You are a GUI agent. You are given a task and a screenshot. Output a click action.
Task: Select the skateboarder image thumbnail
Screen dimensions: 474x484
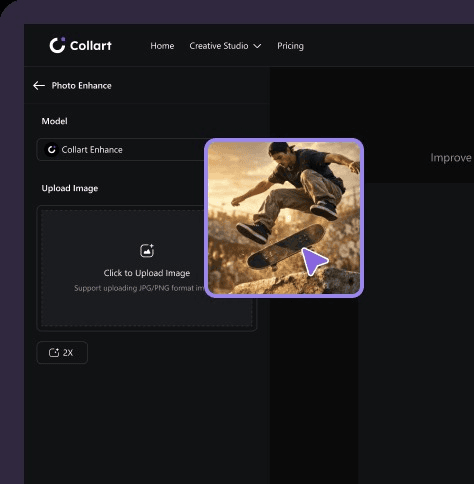point(284,218)
